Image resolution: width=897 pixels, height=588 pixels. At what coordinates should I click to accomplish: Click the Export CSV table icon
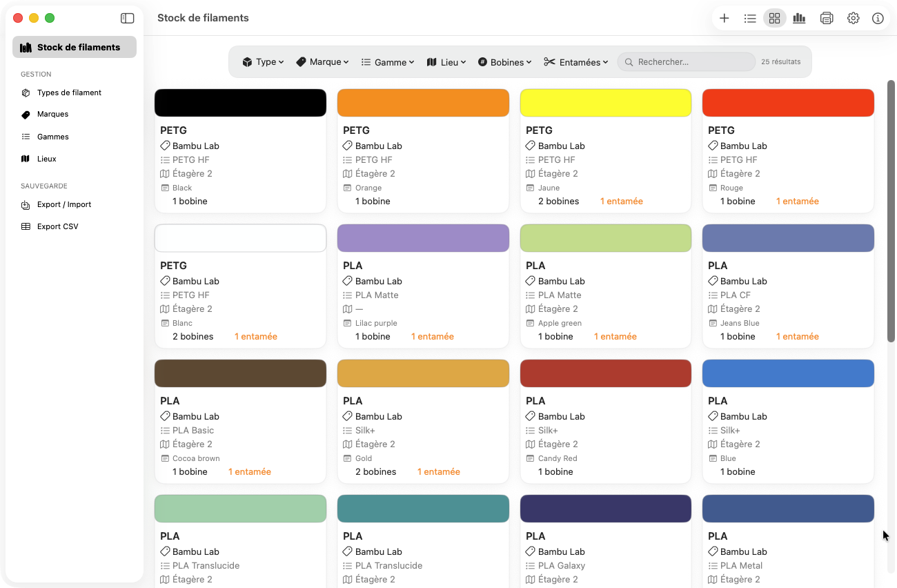tap(26, 226)
